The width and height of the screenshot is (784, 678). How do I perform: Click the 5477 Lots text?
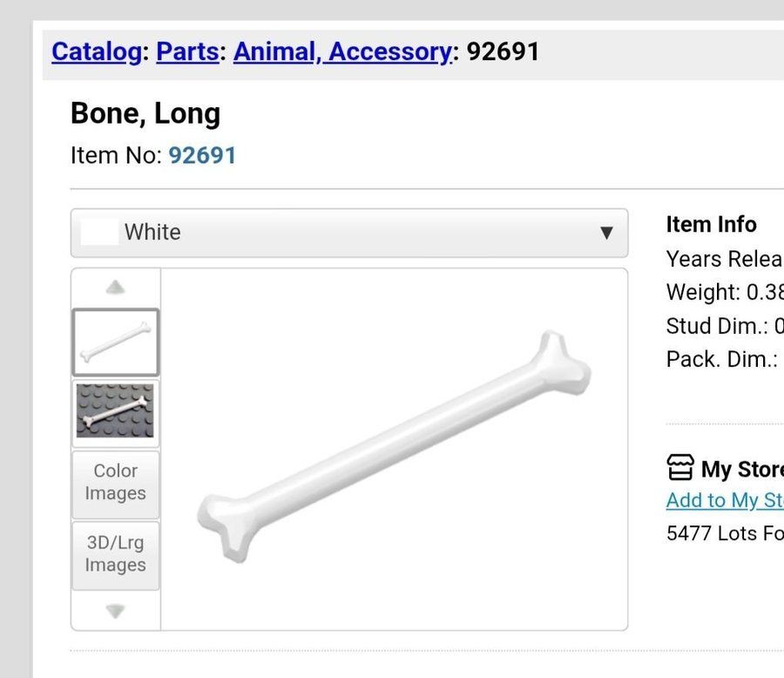(725, 532)
